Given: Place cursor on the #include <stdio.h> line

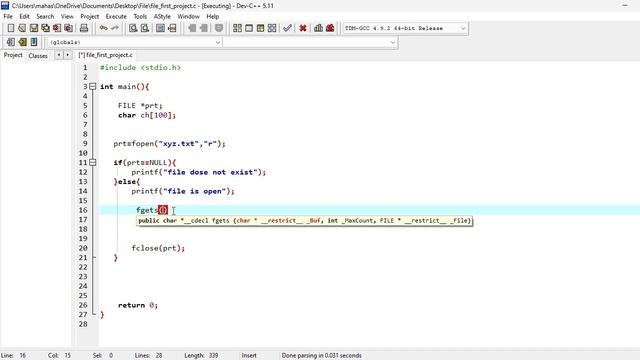Looking at the screenshot, I should pyautogui.click(x=140, y=68).
